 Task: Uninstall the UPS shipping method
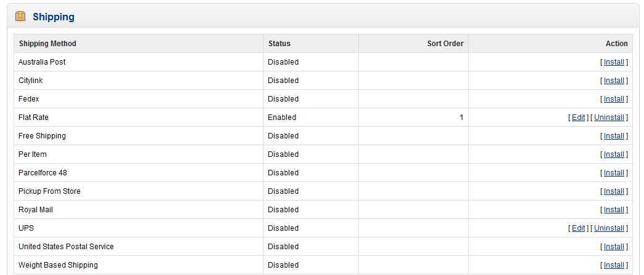609,228
